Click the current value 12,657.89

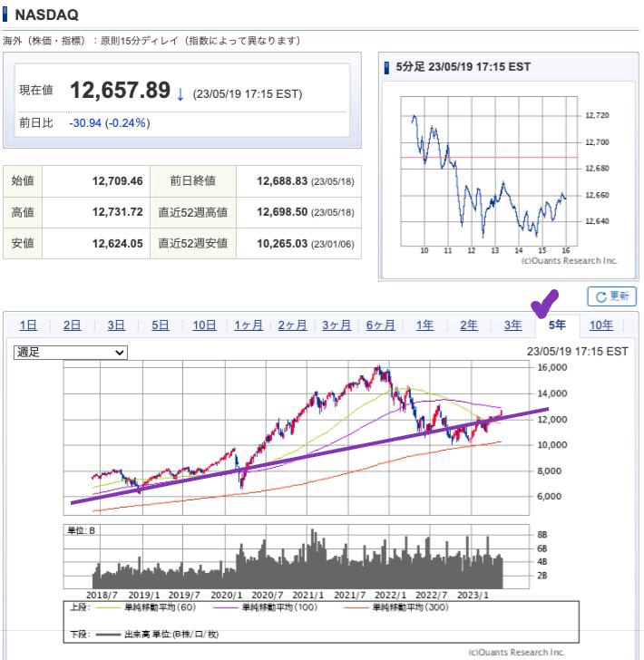pos(120,90)
